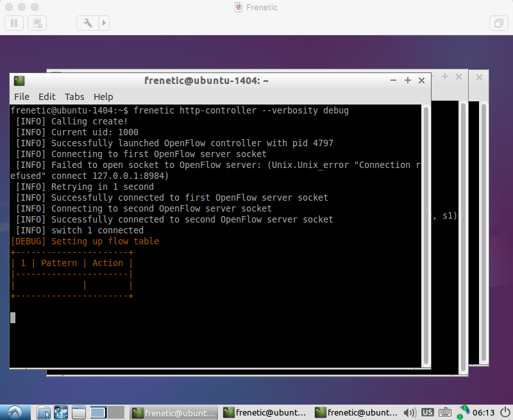Click the 'Pattern' column header in flow table

(59, 263)
